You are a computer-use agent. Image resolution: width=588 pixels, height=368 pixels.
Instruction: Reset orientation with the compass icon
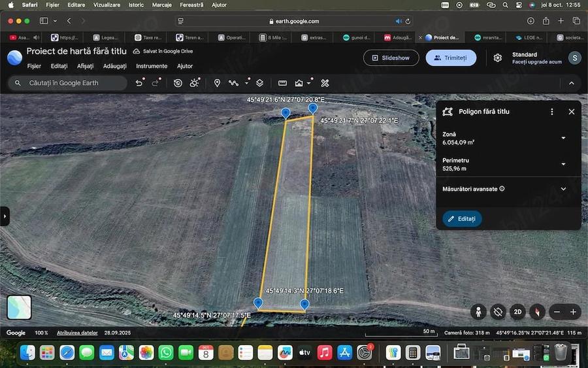click(x=537, y=312)
